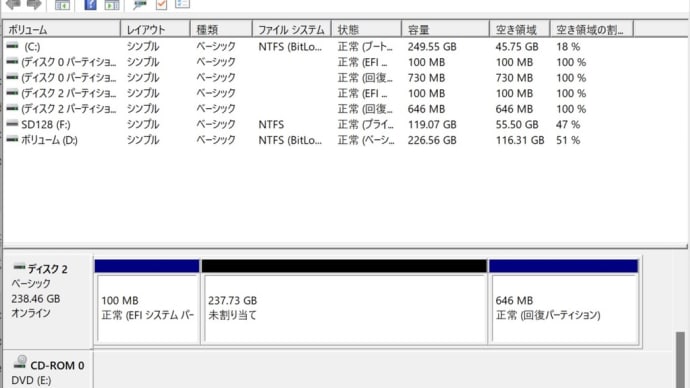Image resolution: width=690 pixels, height=388 pixels.
Task: Select the drive icon of the (C:) volume
Action: [12, 46]
